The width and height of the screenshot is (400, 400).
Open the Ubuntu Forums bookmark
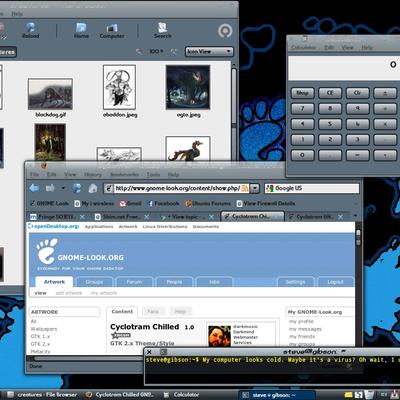click(x=208, y=203)
